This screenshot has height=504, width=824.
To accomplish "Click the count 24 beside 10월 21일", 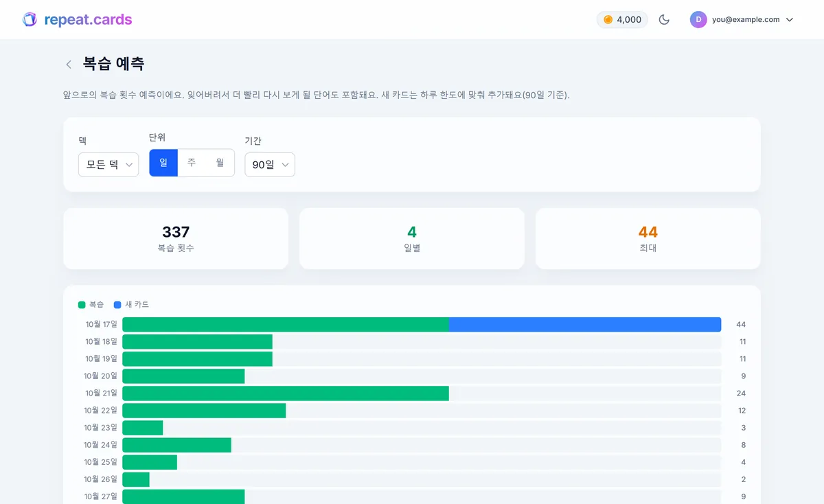I will [x=741, y=393].
